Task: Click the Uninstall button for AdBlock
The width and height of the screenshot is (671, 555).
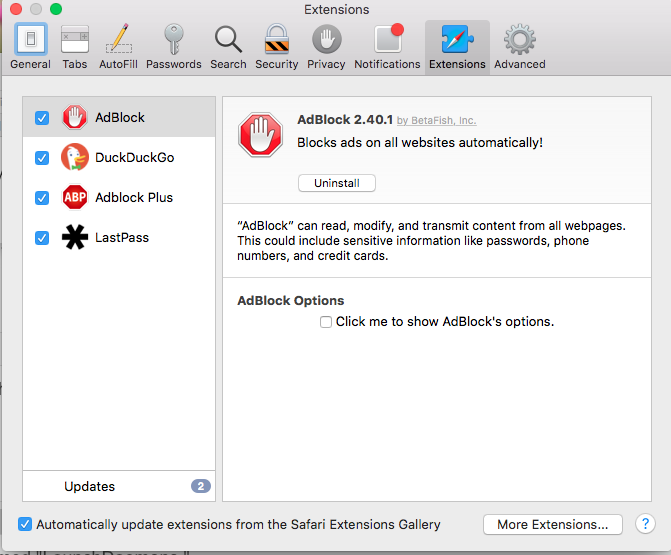Action: [x=337, y=183]
